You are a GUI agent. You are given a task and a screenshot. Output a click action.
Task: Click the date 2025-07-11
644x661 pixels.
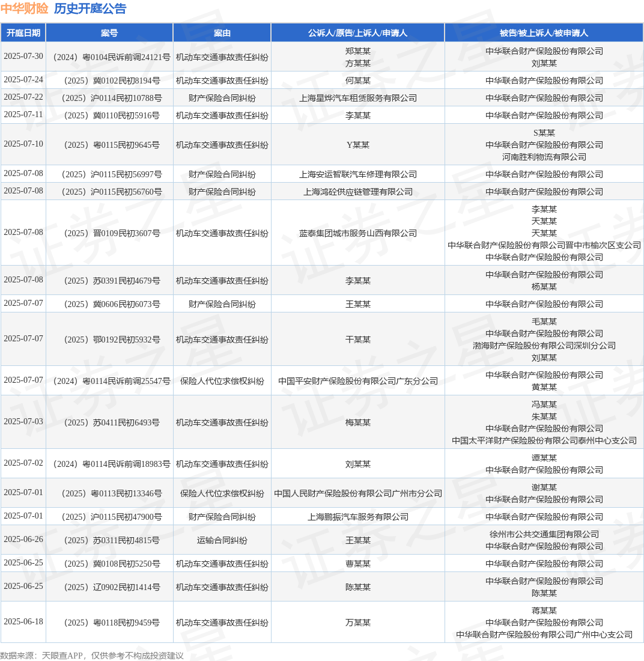pyautogui.click(x=23, y=114)
